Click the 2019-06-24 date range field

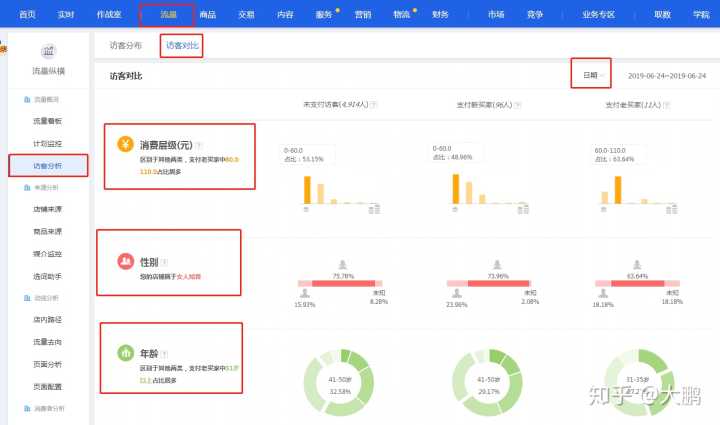(x=667, y=76)
